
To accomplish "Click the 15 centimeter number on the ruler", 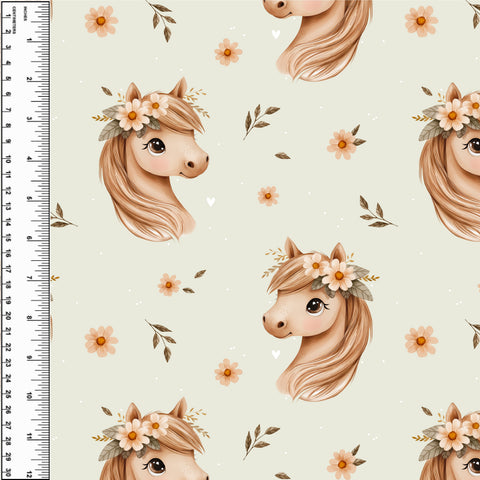I will click(x=8, y=238).
